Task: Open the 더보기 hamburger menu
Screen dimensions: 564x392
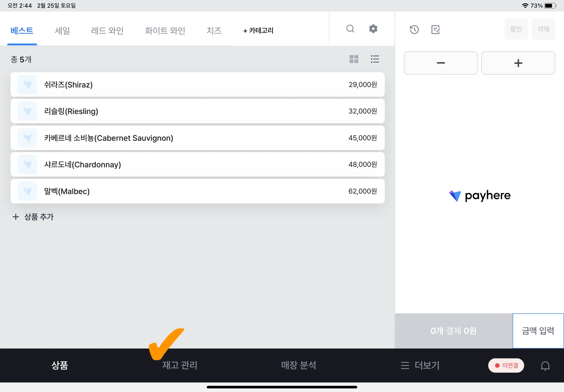Action: (420, 366)
